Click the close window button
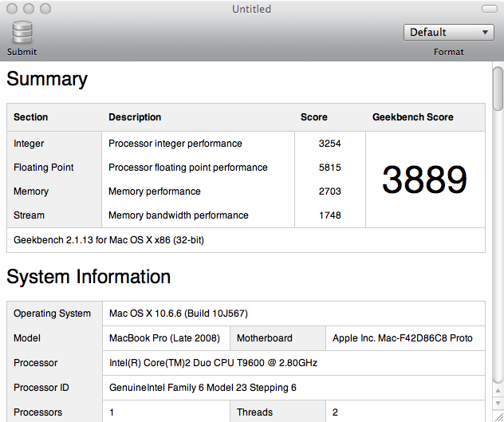 pos(12,9)
